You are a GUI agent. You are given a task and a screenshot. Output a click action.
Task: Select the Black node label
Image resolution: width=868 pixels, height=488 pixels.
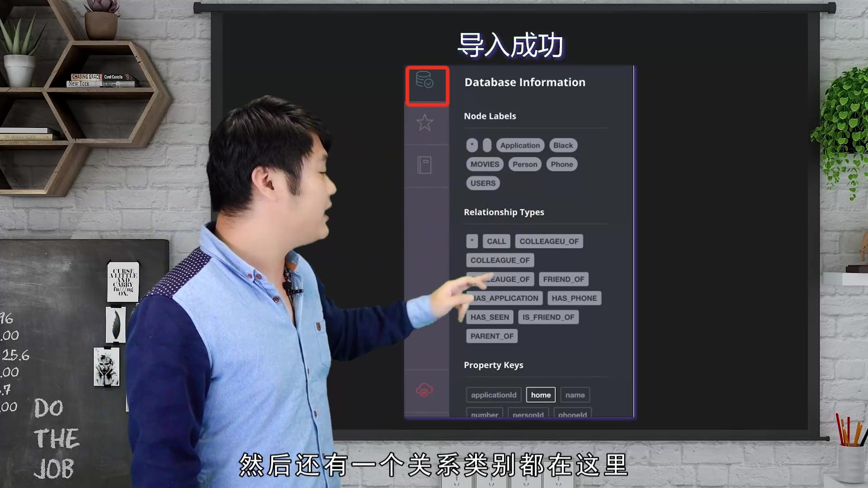(x=563, y=145)
